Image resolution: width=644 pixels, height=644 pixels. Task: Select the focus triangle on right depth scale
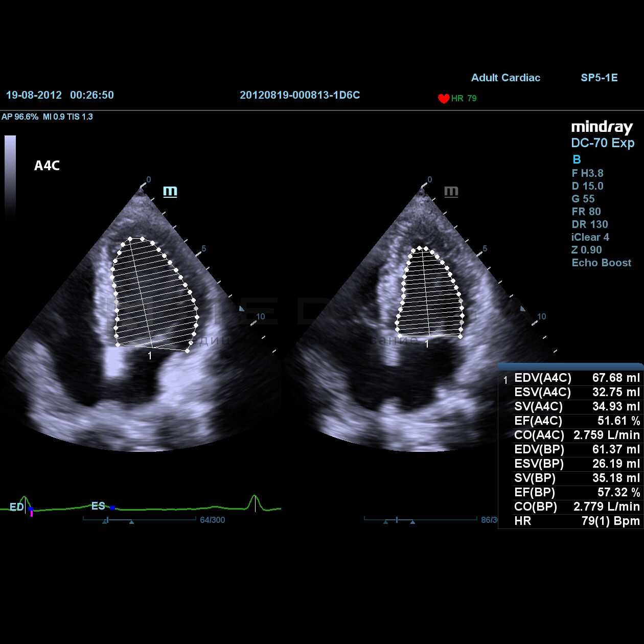click(x=523, y=309)
